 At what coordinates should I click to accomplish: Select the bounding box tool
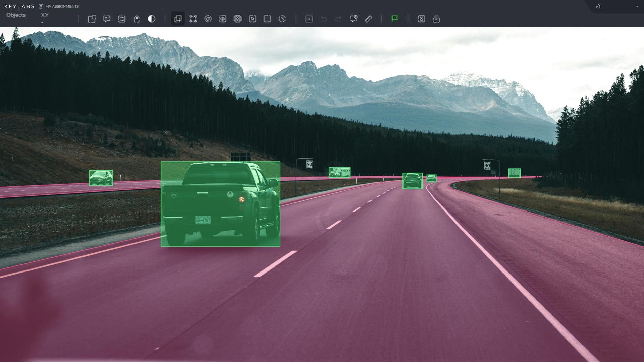(177, 19)
